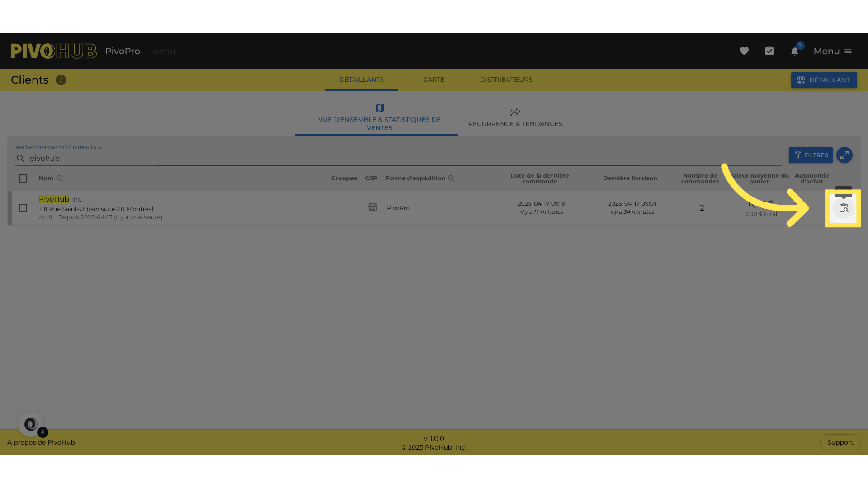This screenshot has height=488, width=868.
Task: Open the floating chat widget bubble
Action: (x=31, y=424)
